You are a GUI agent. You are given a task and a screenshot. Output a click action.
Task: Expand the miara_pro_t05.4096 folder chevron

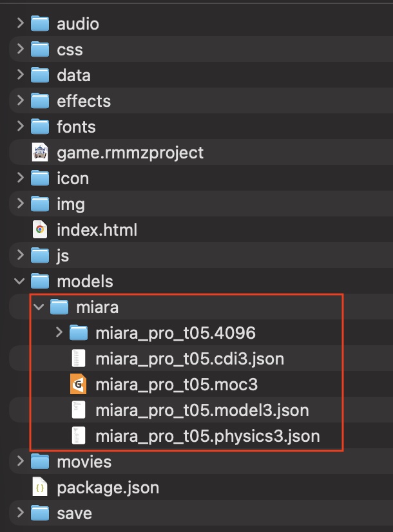click(59, 332)
